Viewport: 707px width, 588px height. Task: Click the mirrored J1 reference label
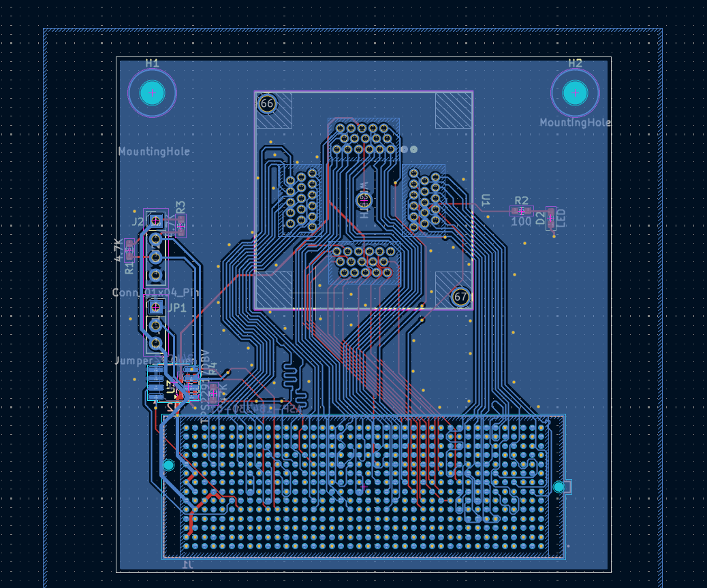[x=188, y=564]
